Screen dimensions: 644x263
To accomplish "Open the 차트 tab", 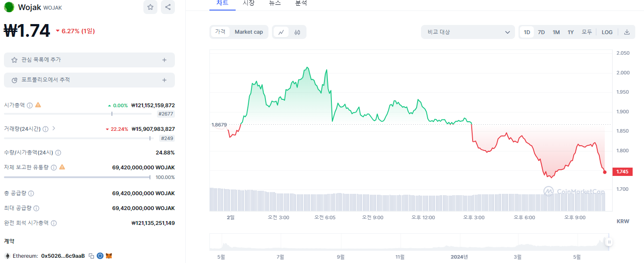I will 222,3.
